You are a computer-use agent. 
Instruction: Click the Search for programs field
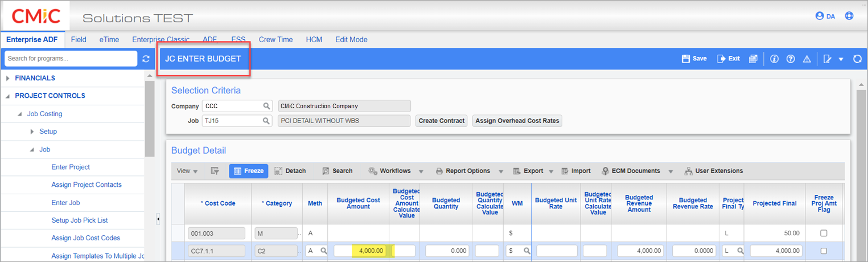(71, 59)
